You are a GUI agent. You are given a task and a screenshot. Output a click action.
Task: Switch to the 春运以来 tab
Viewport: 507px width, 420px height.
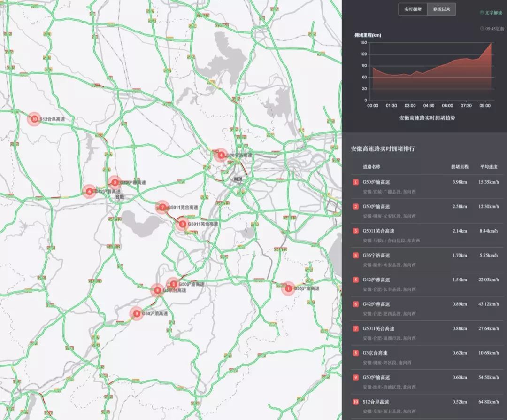tap(441, 9)
